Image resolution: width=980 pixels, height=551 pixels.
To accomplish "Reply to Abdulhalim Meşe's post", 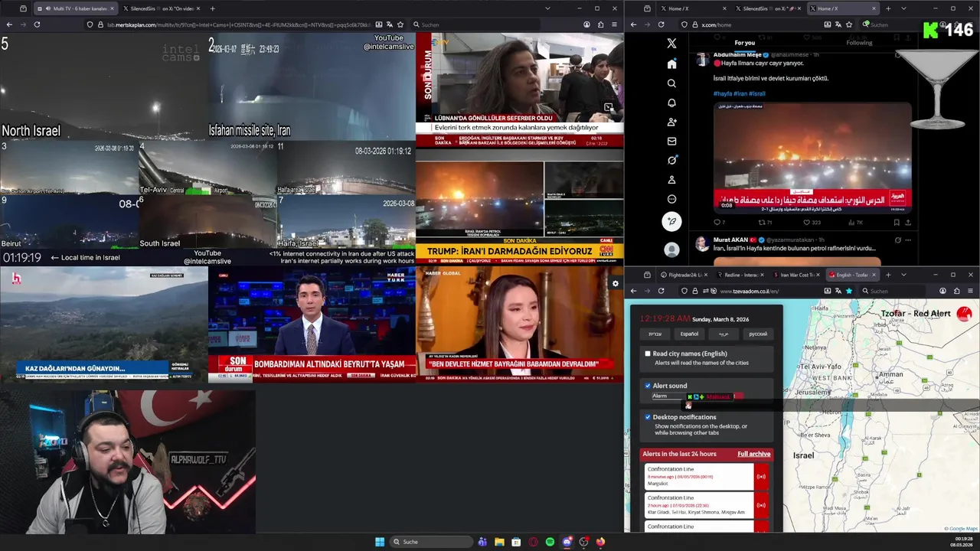I will coord(718,223).
